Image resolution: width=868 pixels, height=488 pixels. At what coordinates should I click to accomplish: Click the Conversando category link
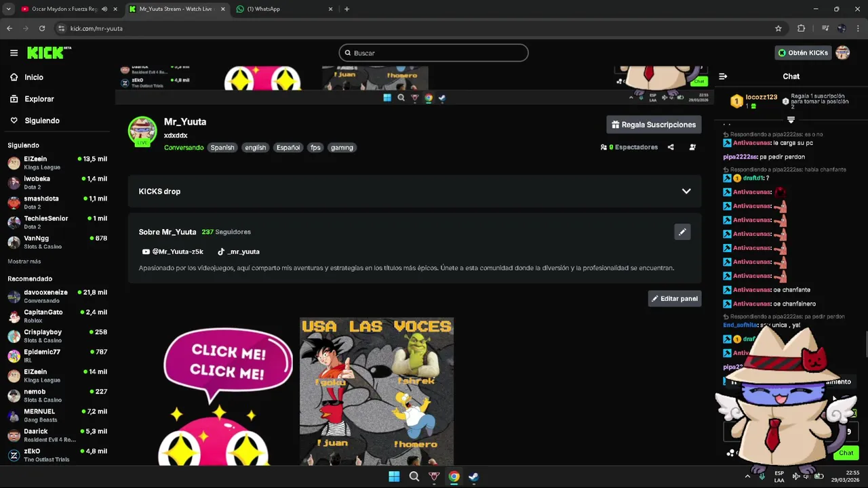pyautogui.click(x=184, y=147)
